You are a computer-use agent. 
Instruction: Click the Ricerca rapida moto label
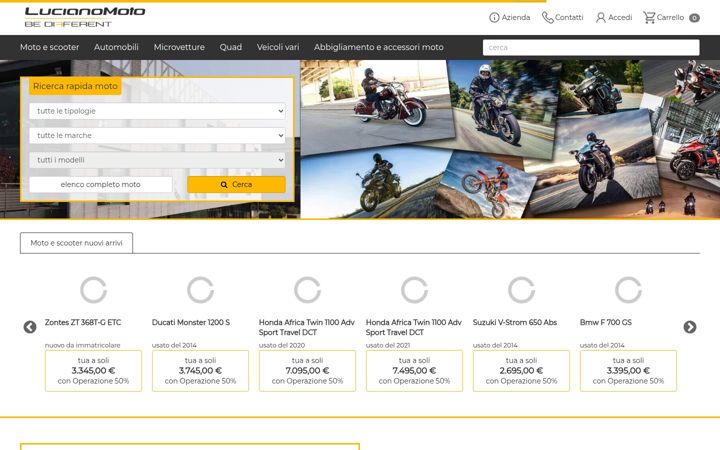click(75, 86)
